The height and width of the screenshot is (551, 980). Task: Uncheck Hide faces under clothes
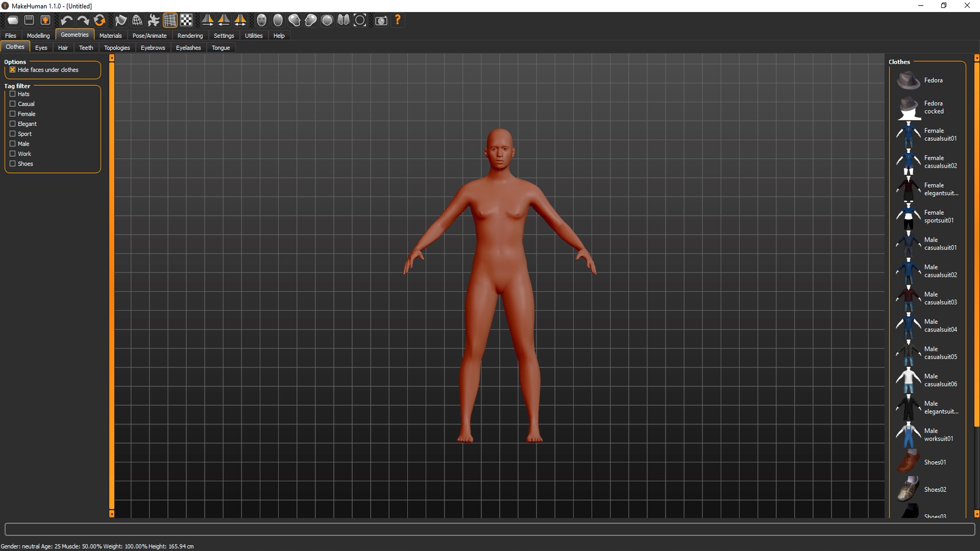[x=13, y=70]
